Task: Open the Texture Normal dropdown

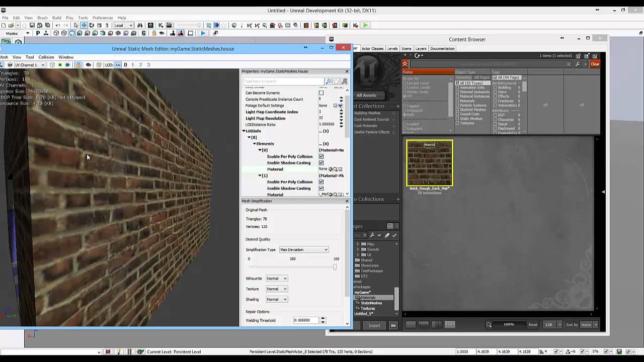Action: 277,289
